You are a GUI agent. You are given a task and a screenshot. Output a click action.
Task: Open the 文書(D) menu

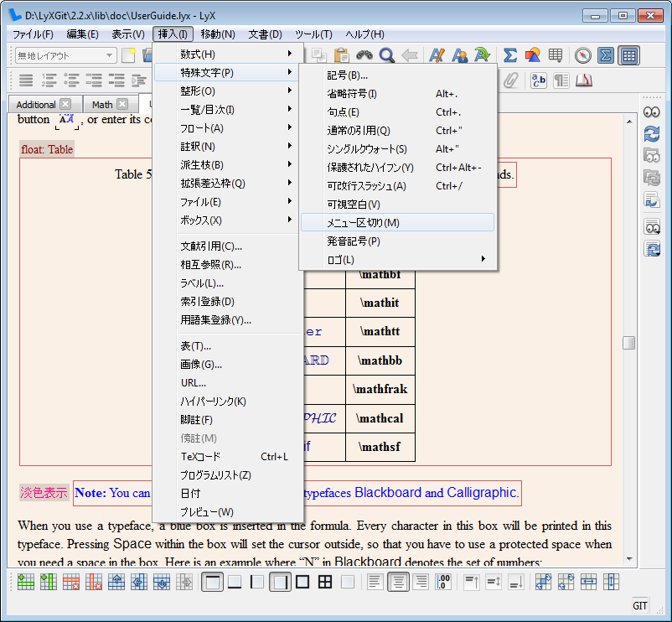pos(265,34)
